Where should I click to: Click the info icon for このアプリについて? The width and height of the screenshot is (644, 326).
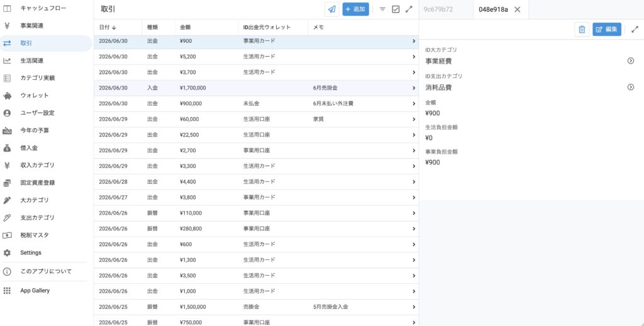pos(7,272)
